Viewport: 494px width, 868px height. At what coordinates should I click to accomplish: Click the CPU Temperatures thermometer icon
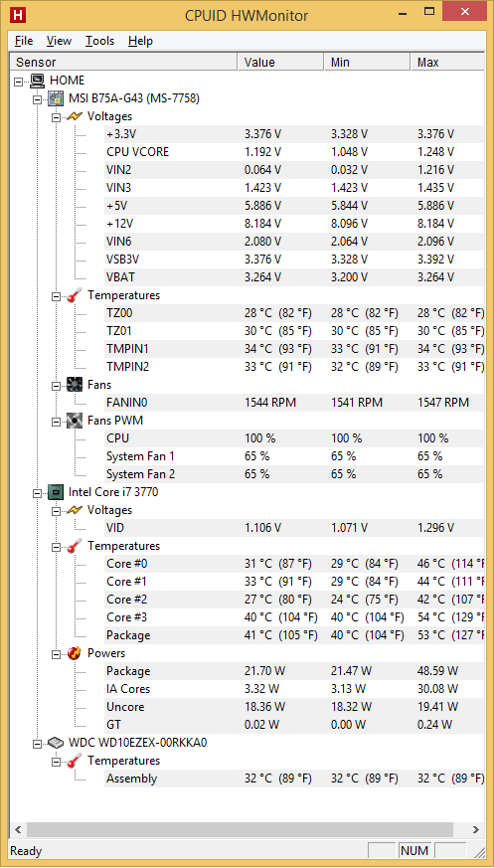(x=75, y=546)
